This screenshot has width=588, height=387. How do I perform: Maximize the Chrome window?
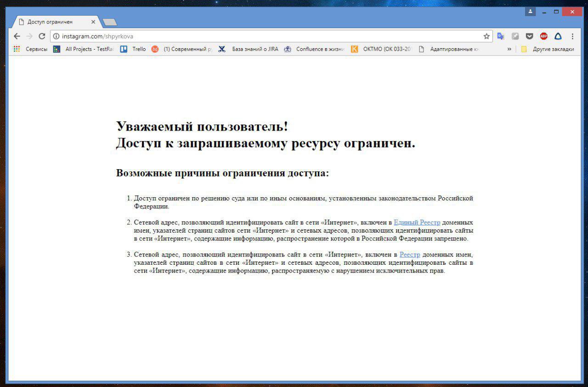click(556, 11)
